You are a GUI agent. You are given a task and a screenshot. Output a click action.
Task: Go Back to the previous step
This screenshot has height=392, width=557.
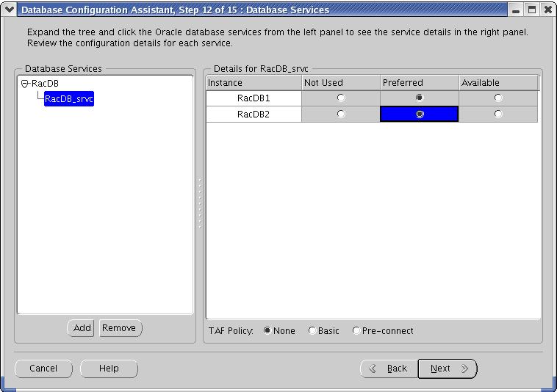[x=389, y=369]
